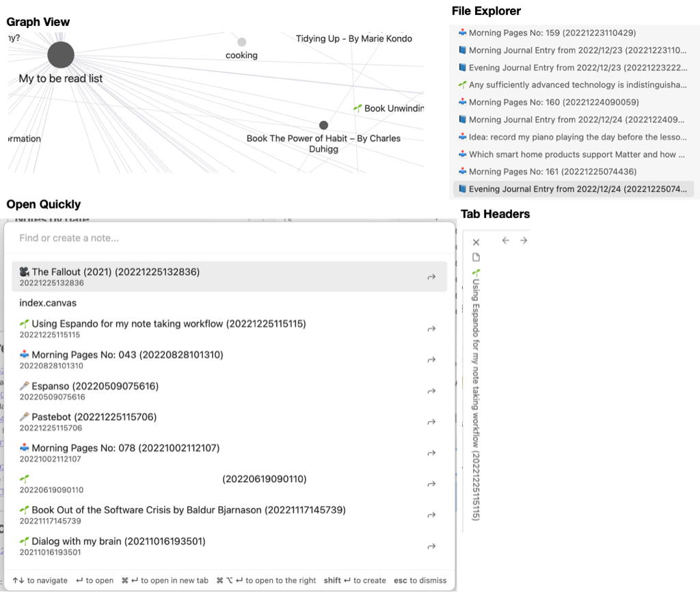Screen dimensions: 700x592
Task: Click arrow icon beside Espanso result
Action: tap(431, 391)
